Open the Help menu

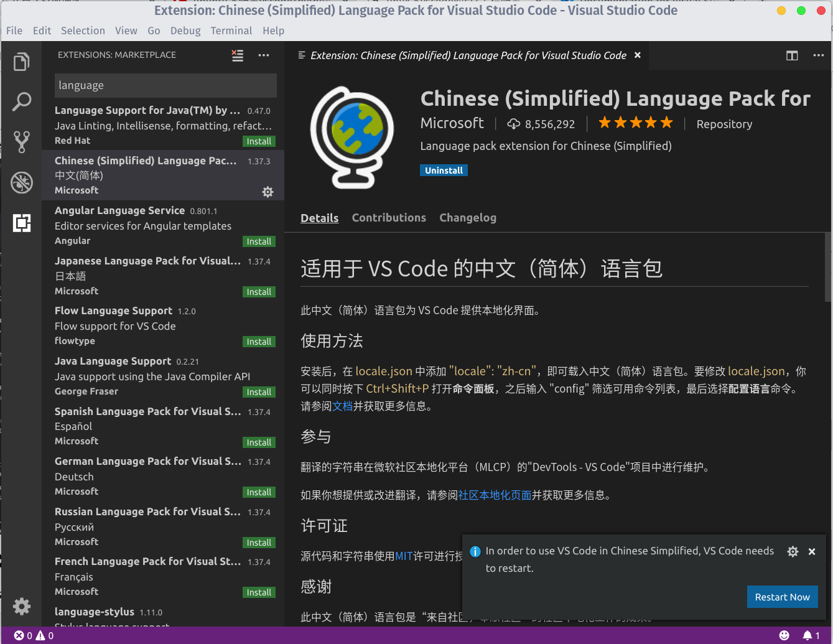click(273, 30)
